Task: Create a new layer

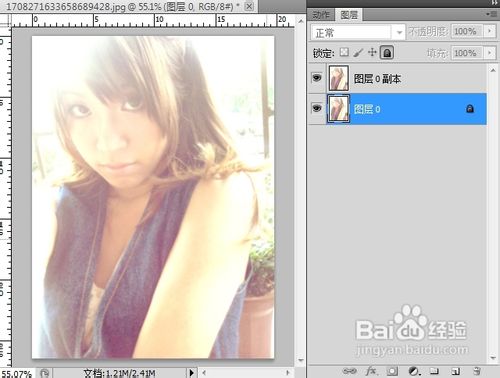Action: [455, 371]
